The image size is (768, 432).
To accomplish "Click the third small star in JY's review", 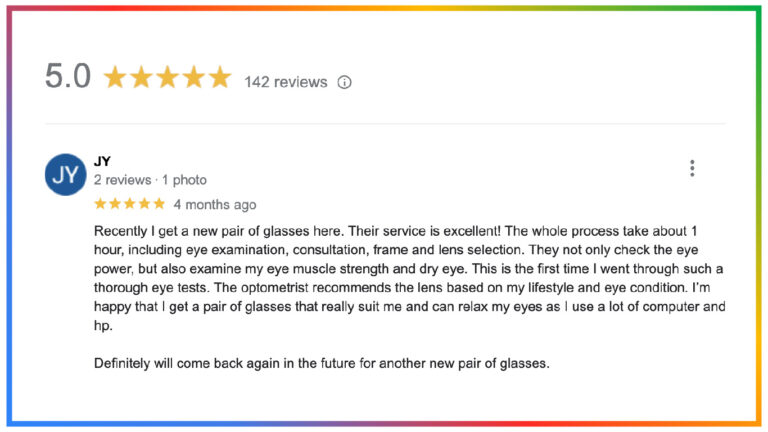I will (130, 204).
